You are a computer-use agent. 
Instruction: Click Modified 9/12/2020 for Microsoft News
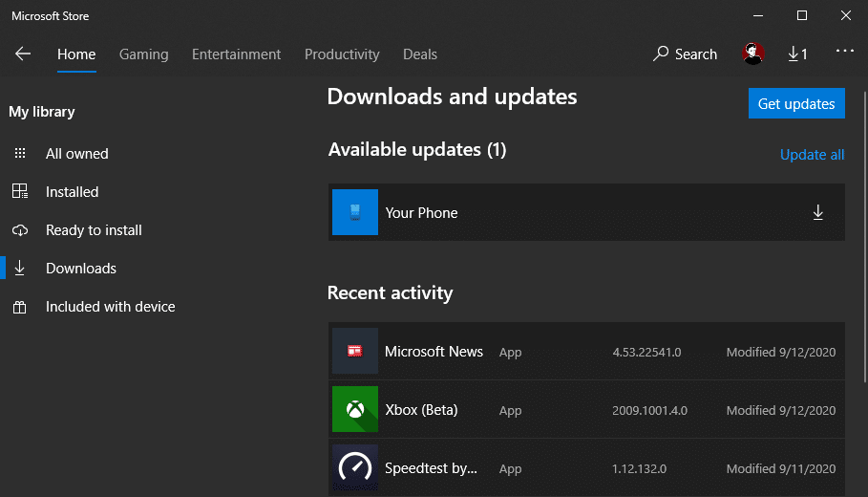(x=780, y=352)
